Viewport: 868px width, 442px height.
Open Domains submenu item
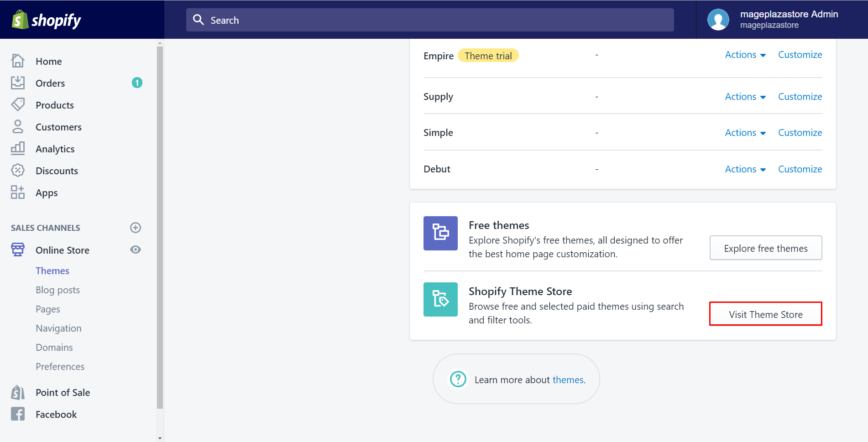coord(54,347)
